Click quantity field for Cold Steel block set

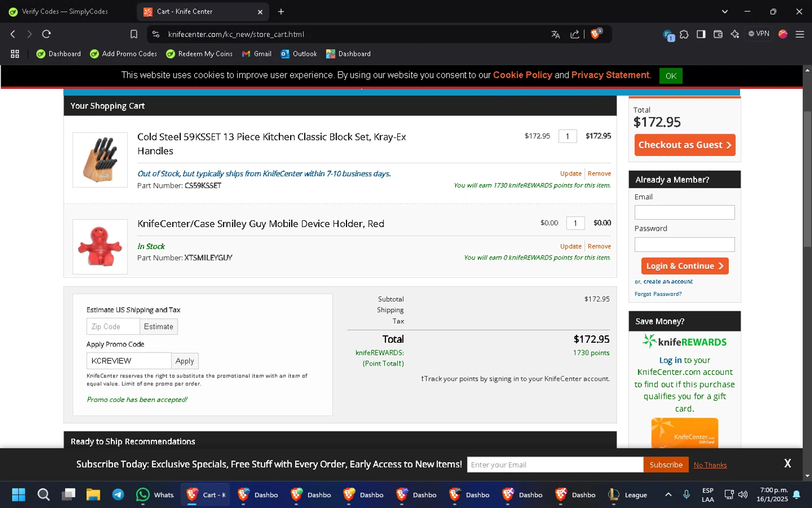[x=567, y=136]
